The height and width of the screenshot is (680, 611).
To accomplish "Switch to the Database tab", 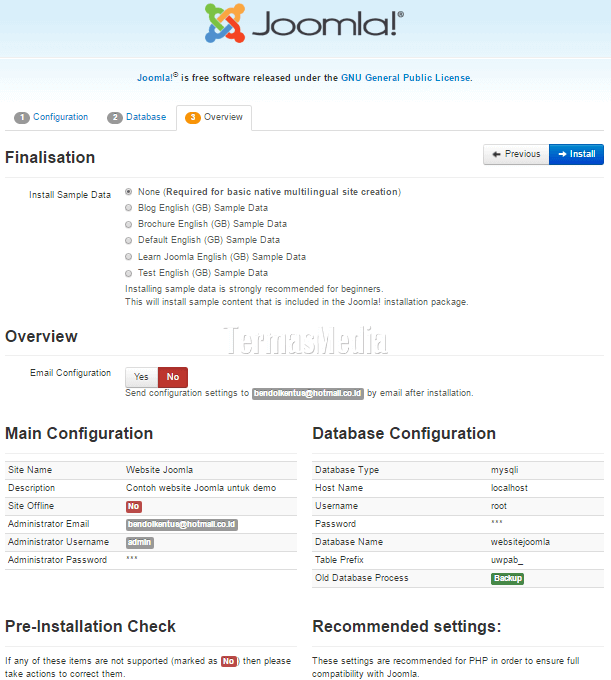I will pos(146,117).
